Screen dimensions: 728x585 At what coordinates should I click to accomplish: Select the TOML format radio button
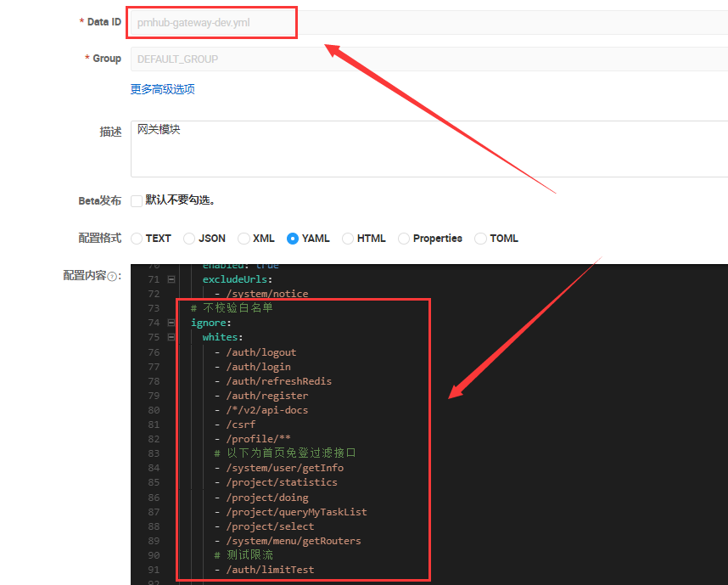(480, 239)
